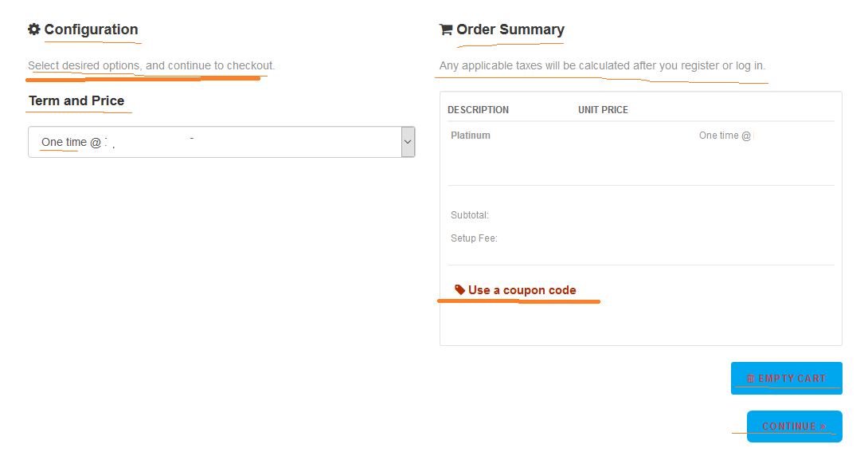
Task: Click the Configuration gear icon
Action: pos(33,29)
